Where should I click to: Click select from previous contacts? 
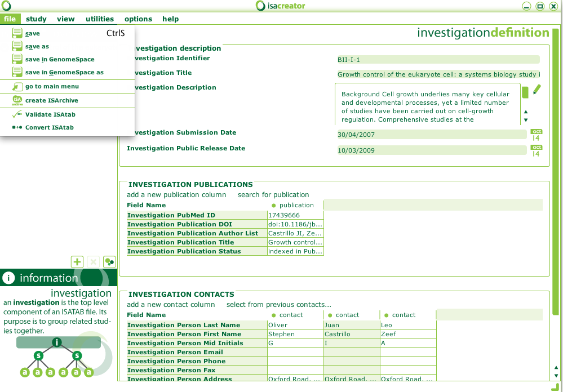(x=278, y=305)
